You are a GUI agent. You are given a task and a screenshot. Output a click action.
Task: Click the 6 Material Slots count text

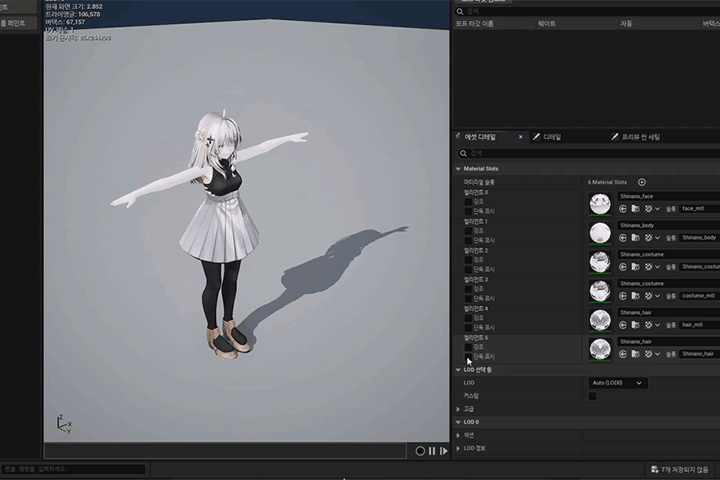(x=607, y=182)
